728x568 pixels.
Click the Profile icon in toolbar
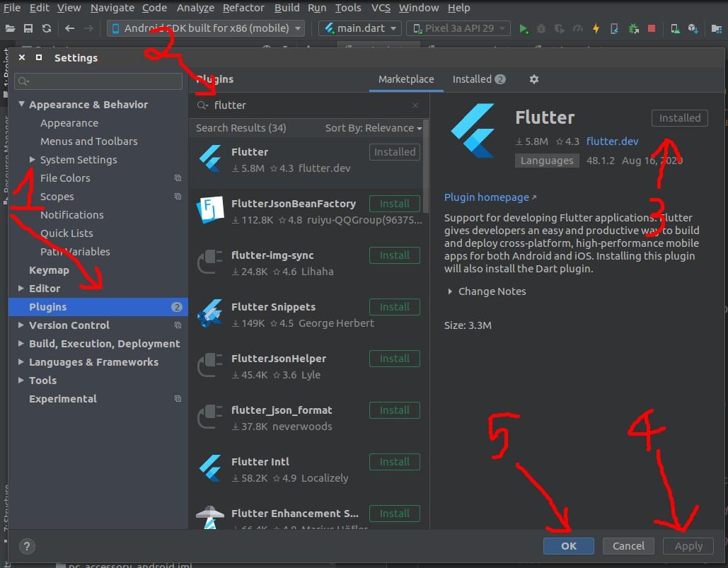pos(577,29)
